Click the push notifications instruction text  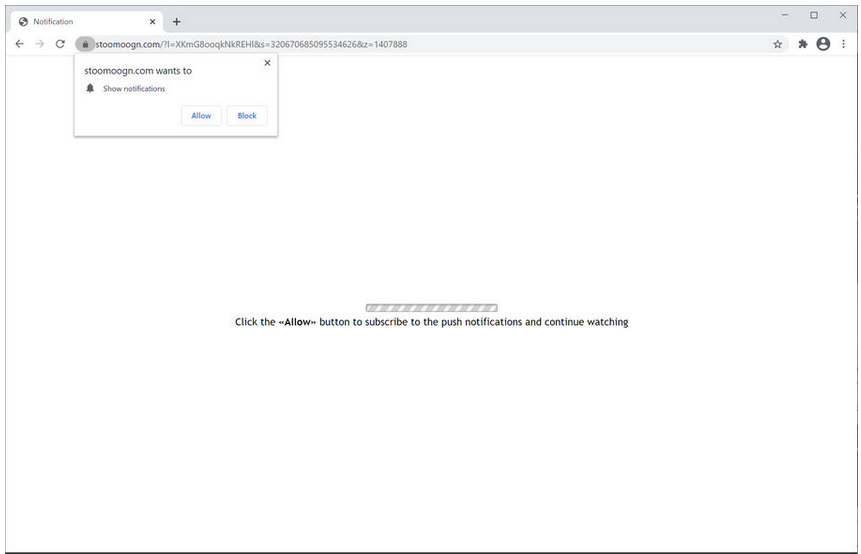[x=431, y=322]
